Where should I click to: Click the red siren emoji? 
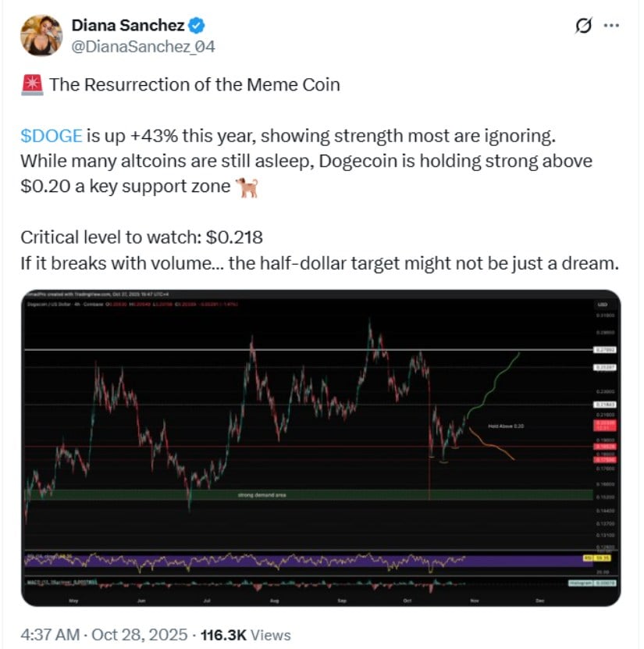[x=33, y=85]
